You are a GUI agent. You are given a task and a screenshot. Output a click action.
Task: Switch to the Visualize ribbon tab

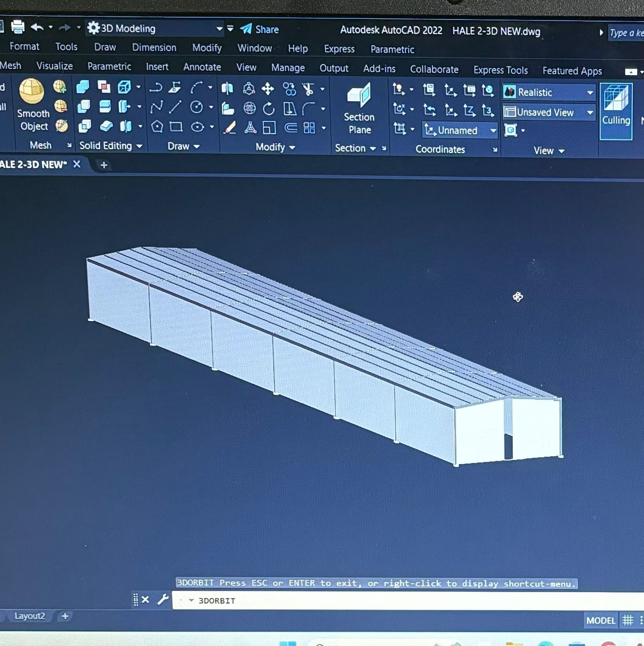(55, 66)
